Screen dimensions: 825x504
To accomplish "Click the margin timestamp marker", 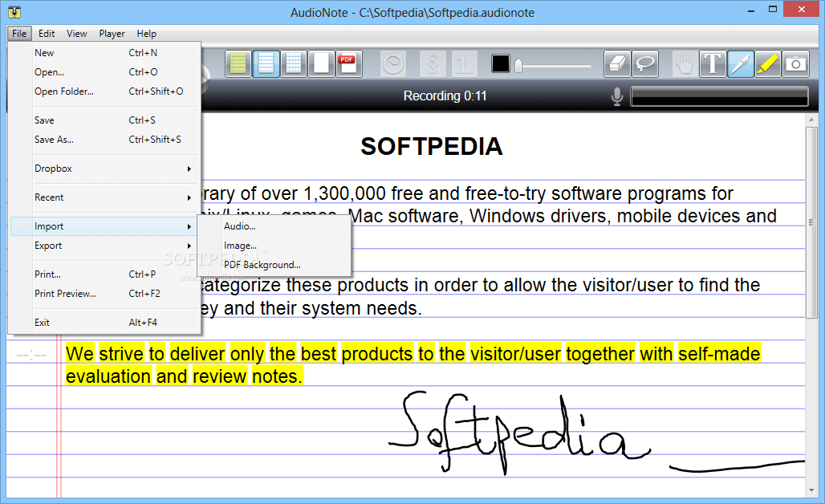I will click(x=31, y=356).
